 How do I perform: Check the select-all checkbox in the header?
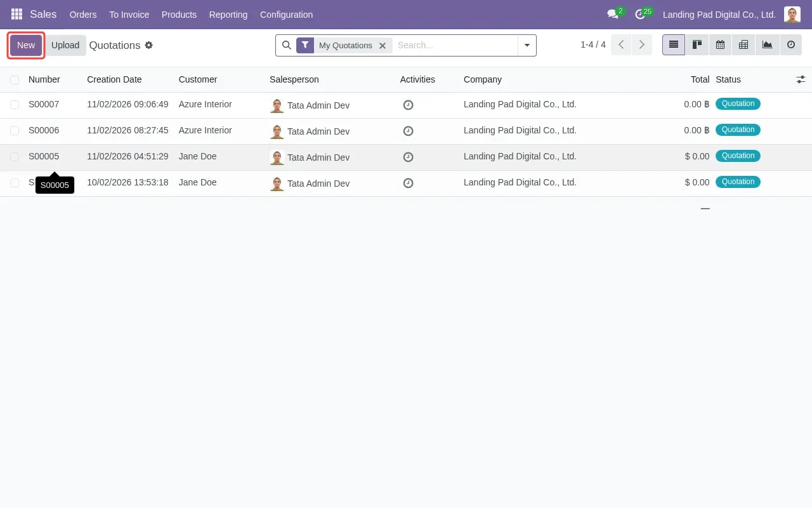click(x=15, y=79)
